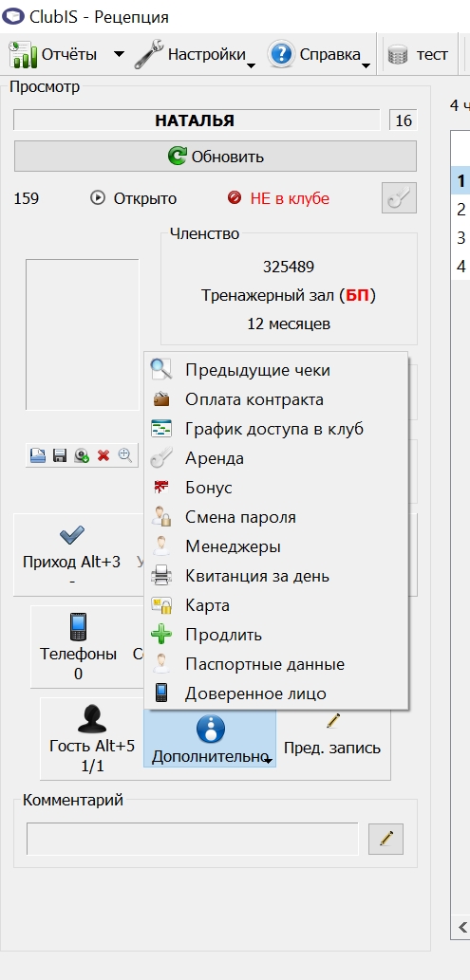
Task: Click the Приход Alt+3 checkmark button
Action: click(71, 554)
